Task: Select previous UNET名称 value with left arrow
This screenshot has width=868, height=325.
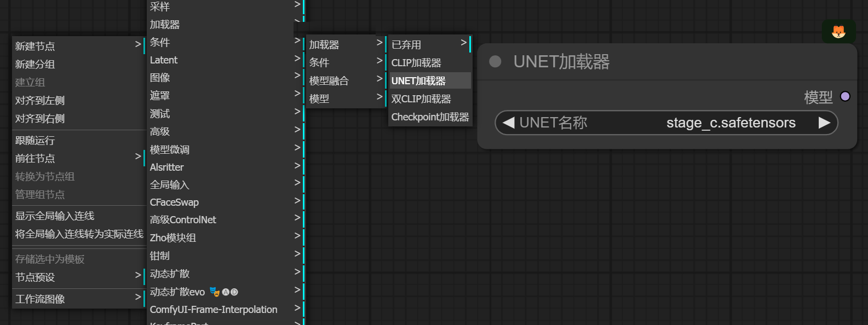Action: [508, 123]
